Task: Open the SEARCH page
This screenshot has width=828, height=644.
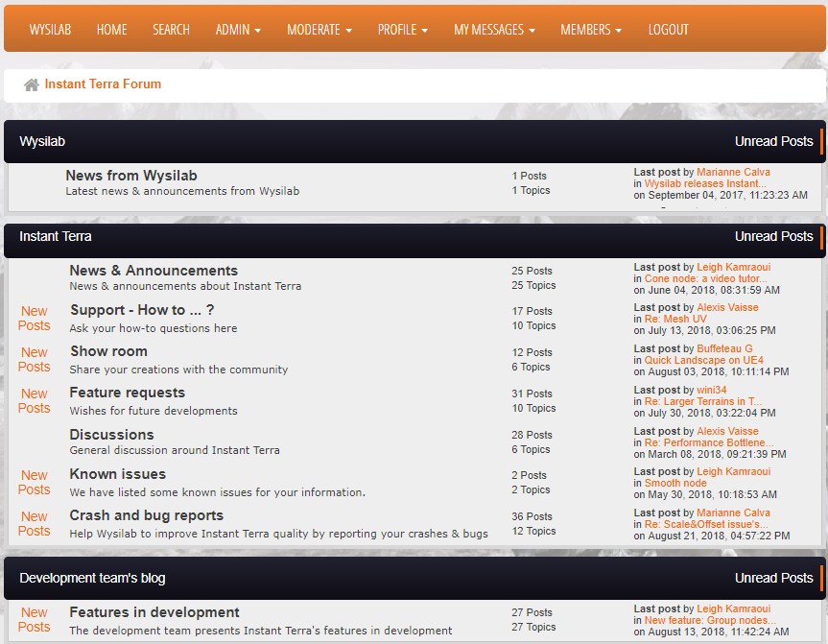Action: coord(171,30)
